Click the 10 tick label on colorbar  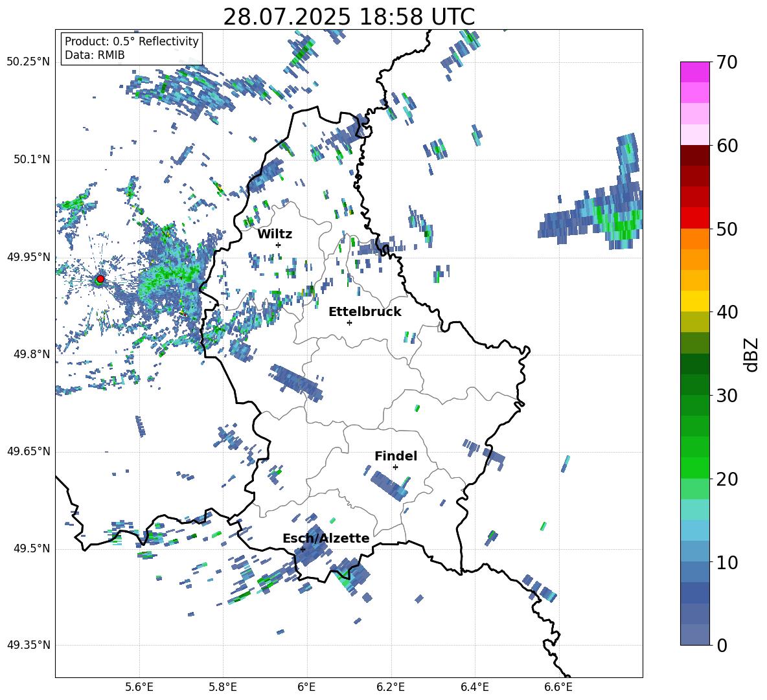pyautogui.click(x=727, y=562)
